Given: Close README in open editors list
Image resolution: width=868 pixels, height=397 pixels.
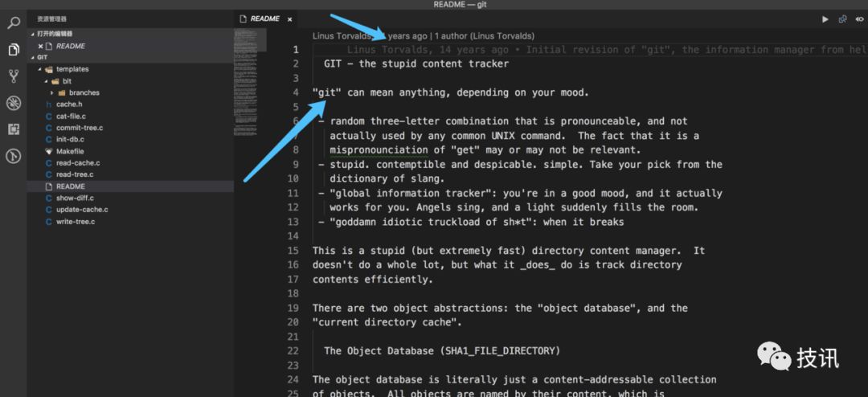Looking at the screenshot, I should [40, 47].
